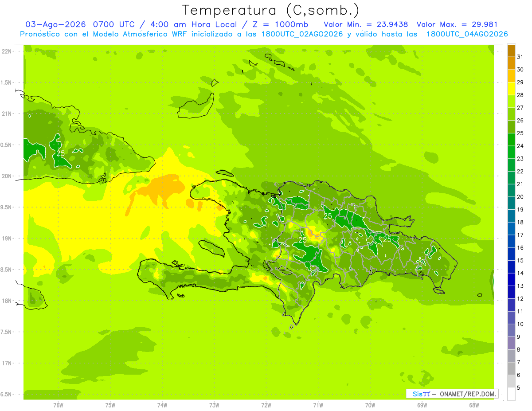
Task: Click the legend value "20"
Action: tap(520, 197)
